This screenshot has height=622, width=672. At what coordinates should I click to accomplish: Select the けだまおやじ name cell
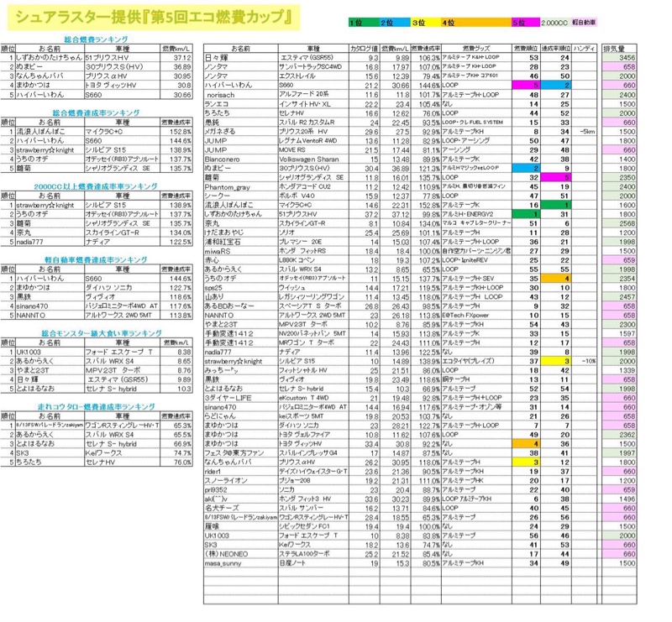241,233
